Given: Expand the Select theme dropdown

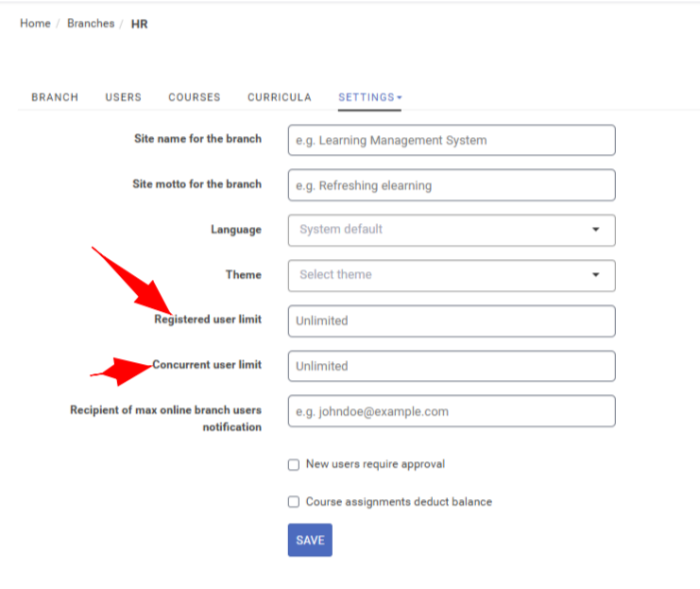Looking at the screenshot, I should pyautogui.click(x=452, y=275).
